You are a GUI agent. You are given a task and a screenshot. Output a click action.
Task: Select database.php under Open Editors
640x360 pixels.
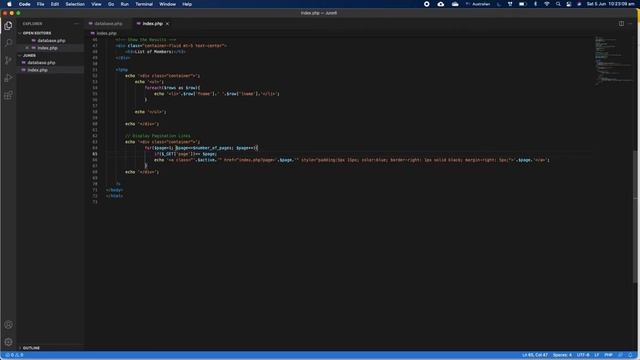coord(51,41)
